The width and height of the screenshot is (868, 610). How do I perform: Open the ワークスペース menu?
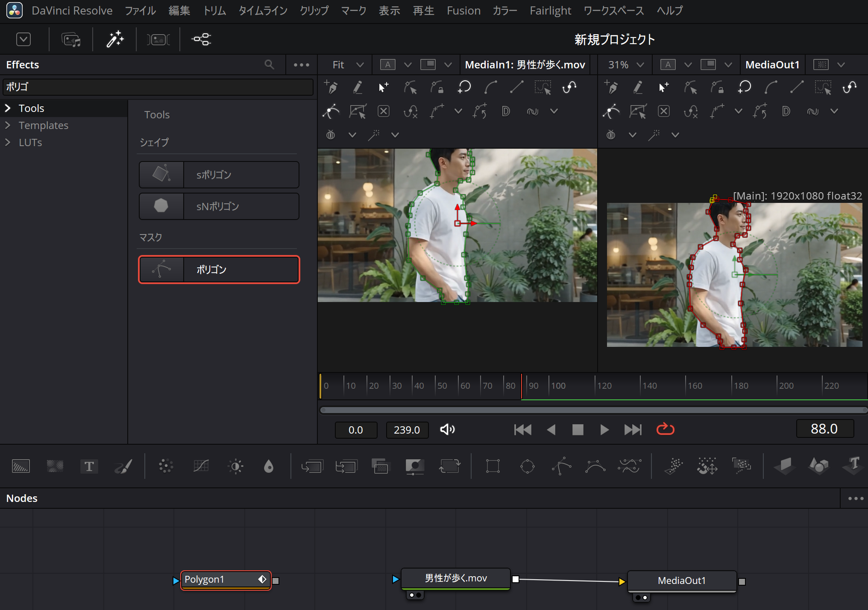click(614, 11)
